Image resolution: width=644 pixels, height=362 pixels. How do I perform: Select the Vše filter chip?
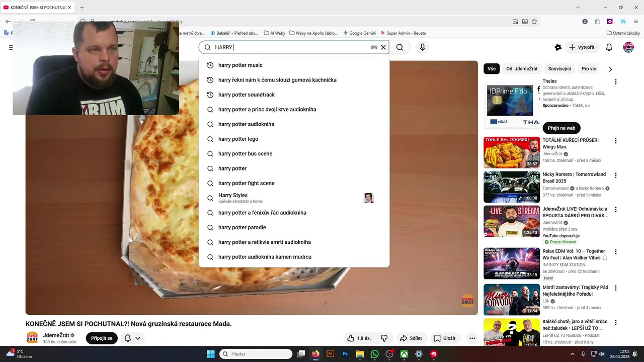(492, 69)
